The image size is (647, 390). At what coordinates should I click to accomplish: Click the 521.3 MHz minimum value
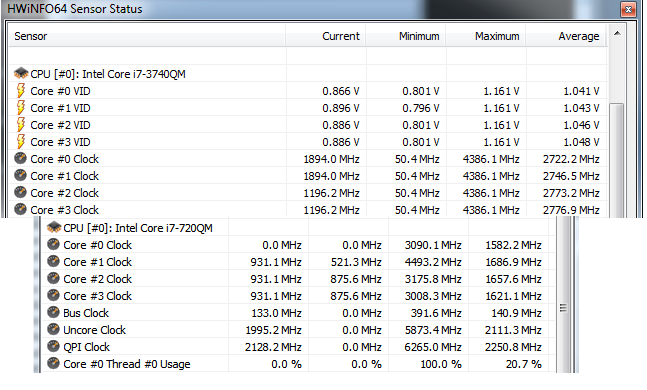tap(356, 262)
